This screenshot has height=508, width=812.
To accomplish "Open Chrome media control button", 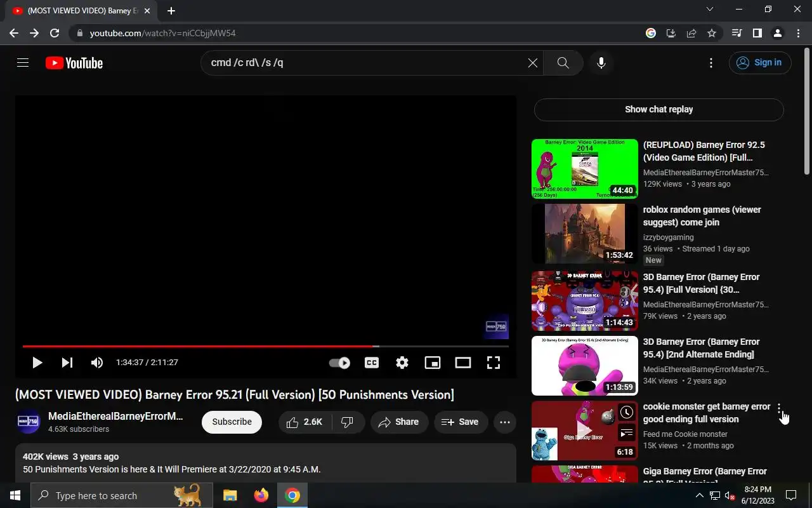I will (737, 33).
